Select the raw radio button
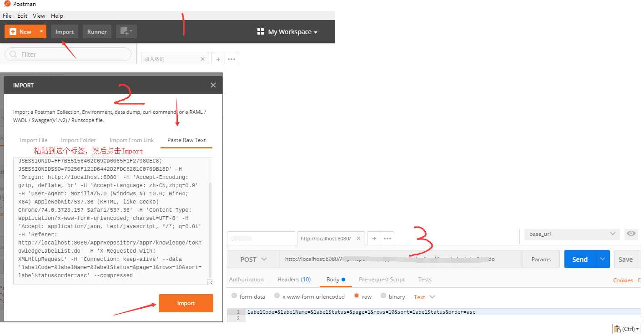The height and width of the screenshot is (336, 644). tap(357, 296)
